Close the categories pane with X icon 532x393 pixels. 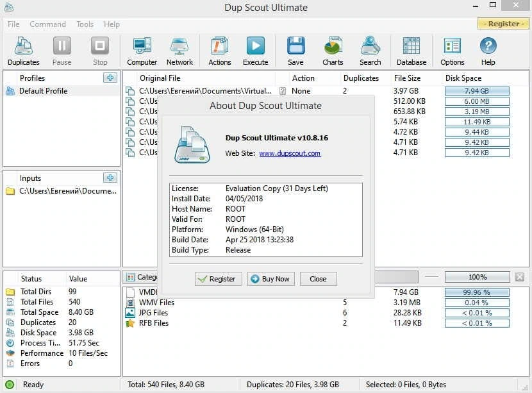pyautogui.click(x=520, y=277)
